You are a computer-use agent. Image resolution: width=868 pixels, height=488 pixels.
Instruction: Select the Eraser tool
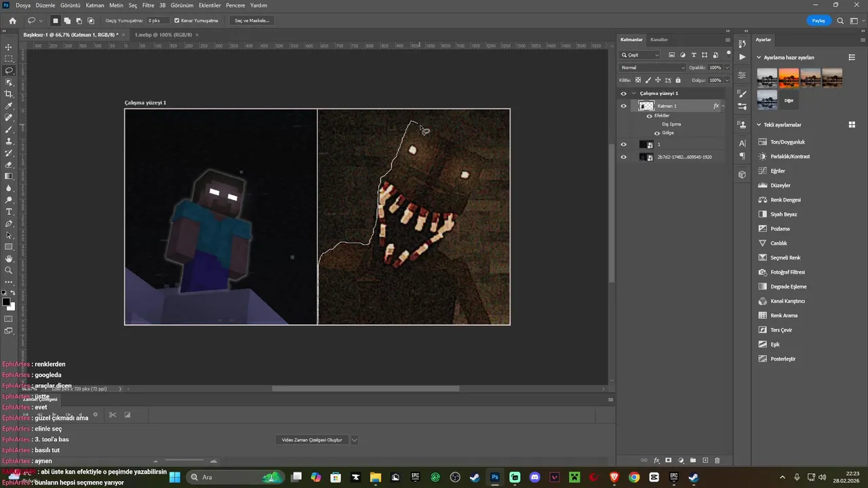[9, 165]
